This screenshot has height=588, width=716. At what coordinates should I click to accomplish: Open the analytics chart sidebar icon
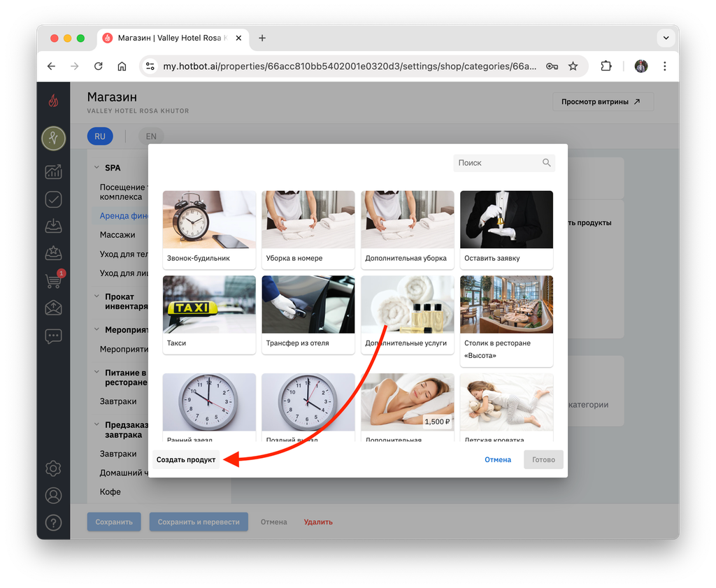point(53,172)
